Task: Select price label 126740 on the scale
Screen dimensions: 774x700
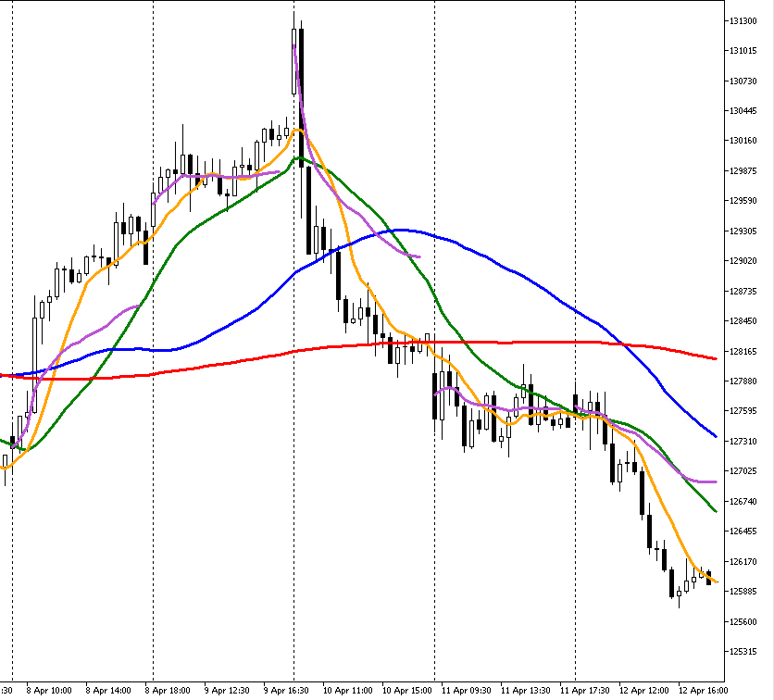Action: pos(743,502)
